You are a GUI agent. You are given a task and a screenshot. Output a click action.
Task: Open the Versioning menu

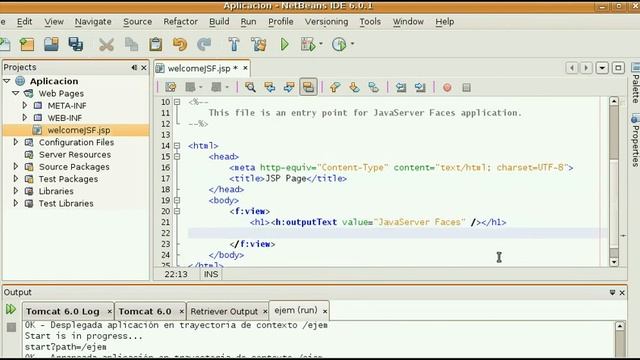[327, 22]
